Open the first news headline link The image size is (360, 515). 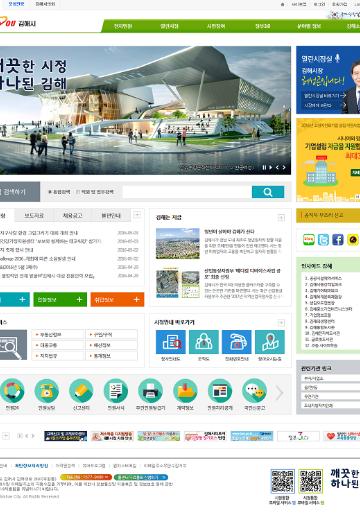click(39, 233)
